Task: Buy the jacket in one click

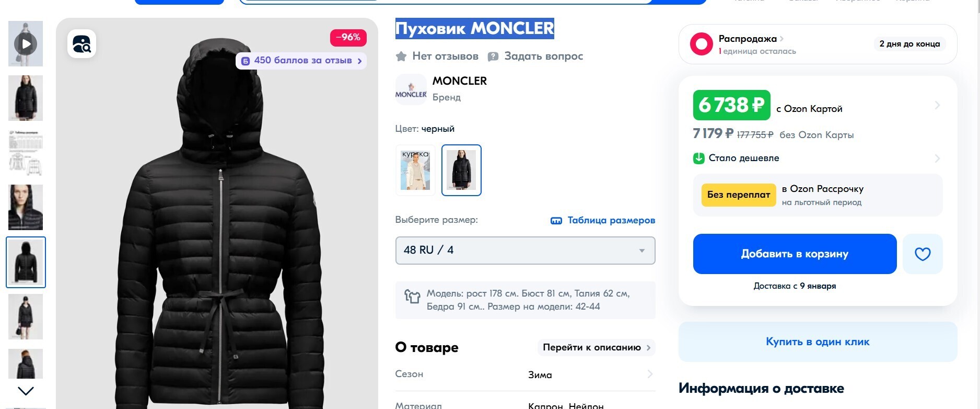Action: 818,342
